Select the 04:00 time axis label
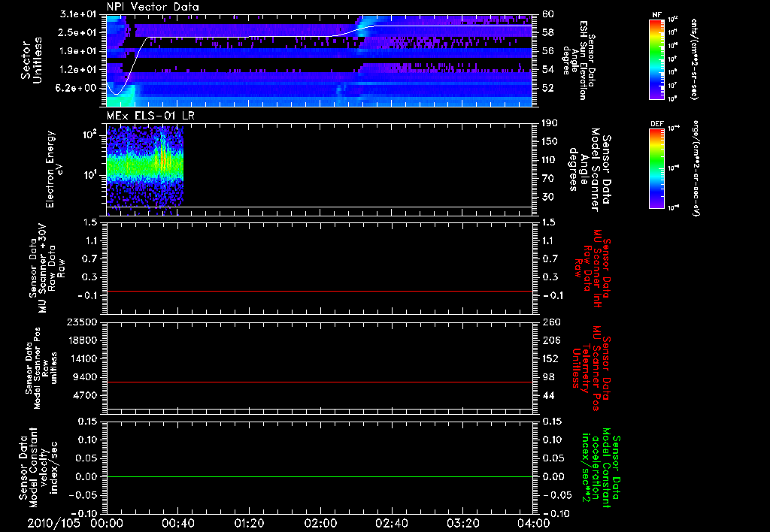The width and height of the screenshot is (770, 532). tap(534, 523)
